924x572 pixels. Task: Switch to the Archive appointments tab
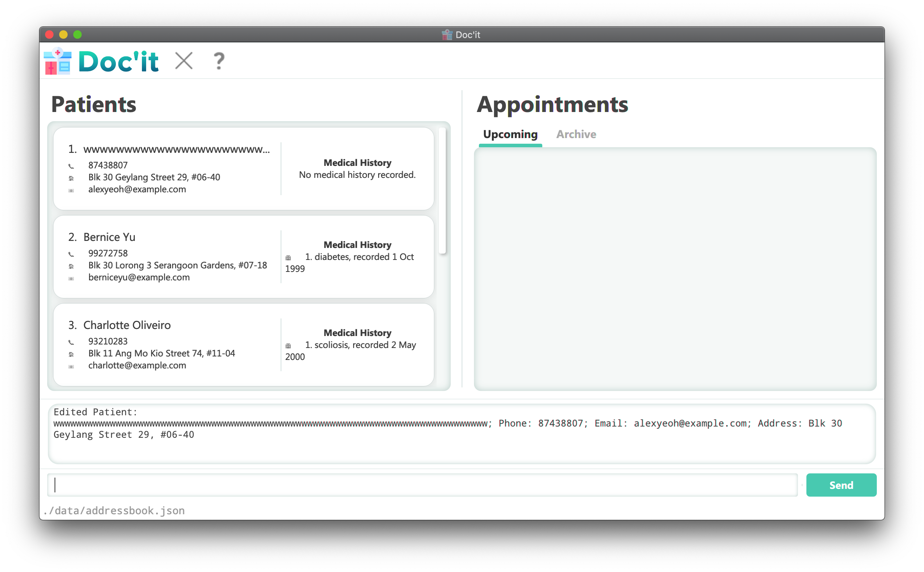click(576, 134)
